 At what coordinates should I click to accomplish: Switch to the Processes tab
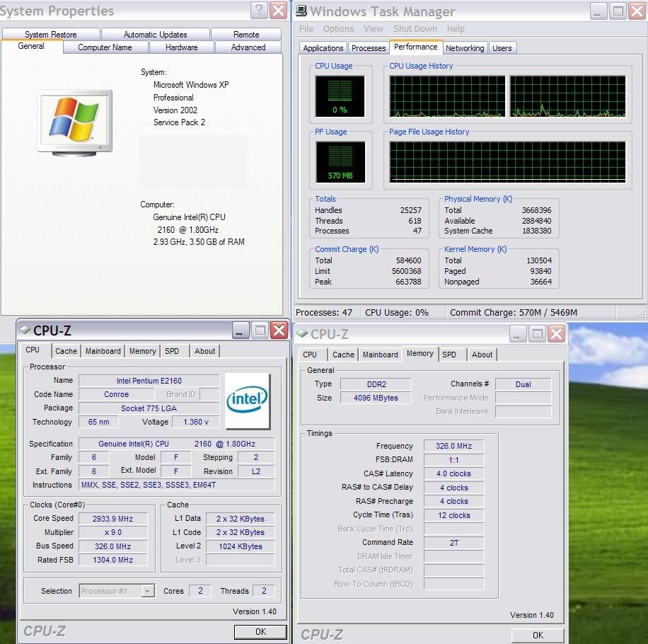tap(369, 48)
